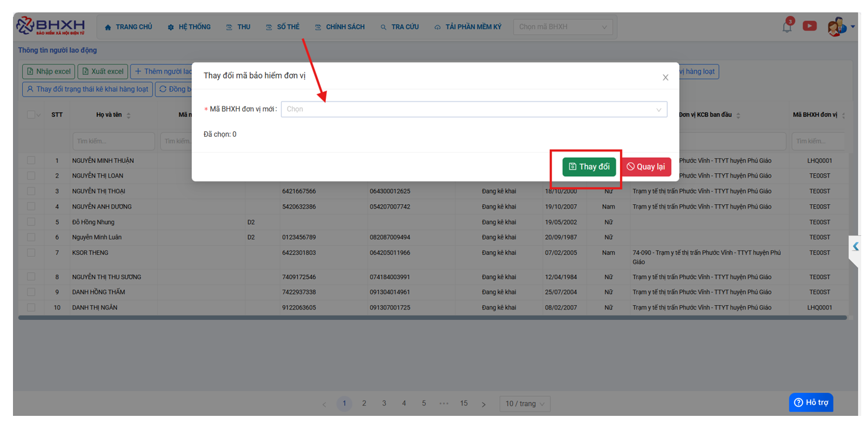This screenshot has width=868, height=427.
Task: Click the Hỗ trợ help button
Action: coord(811,402)
